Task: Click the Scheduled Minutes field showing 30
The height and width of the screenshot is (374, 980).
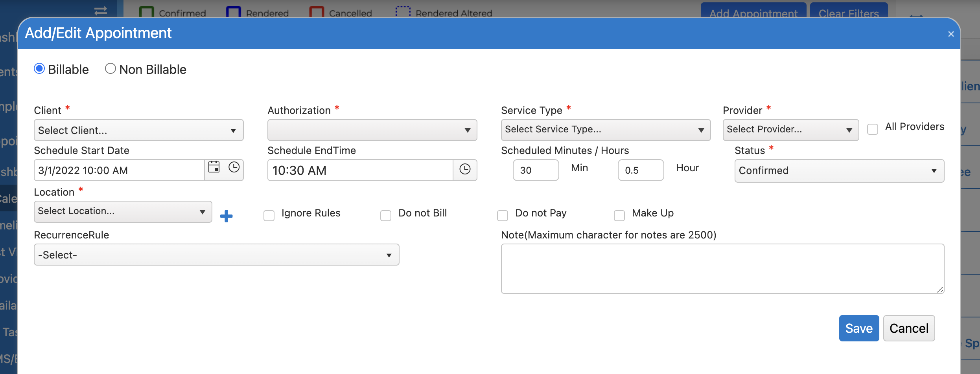Action: 536,170
